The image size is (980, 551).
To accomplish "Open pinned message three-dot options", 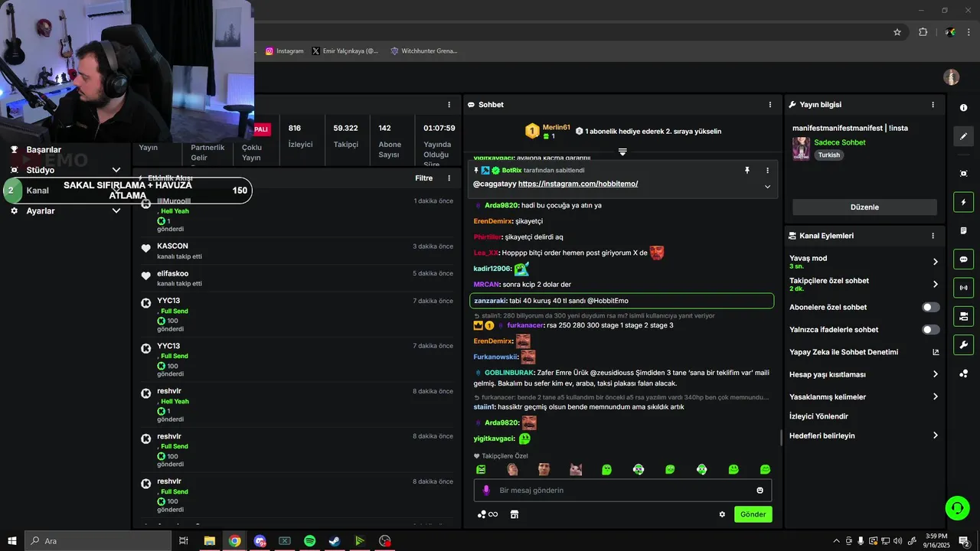I will point(767,171).
